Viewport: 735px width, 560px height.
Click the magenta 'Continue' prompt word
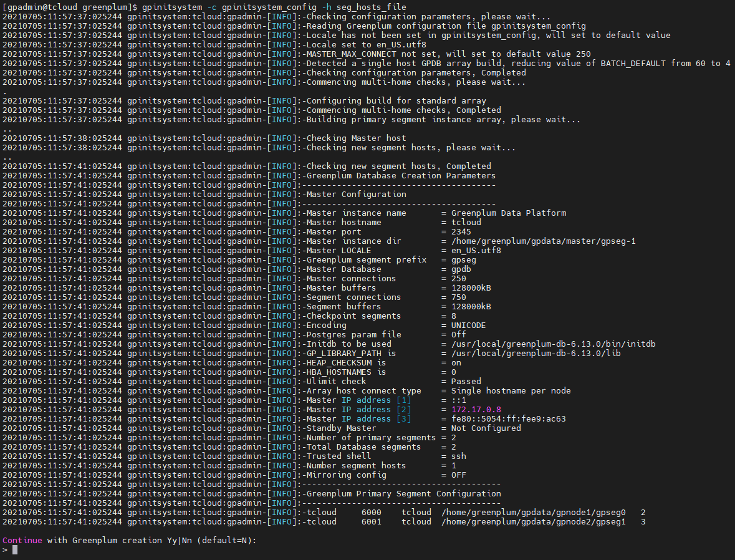[x=22, y=540]
